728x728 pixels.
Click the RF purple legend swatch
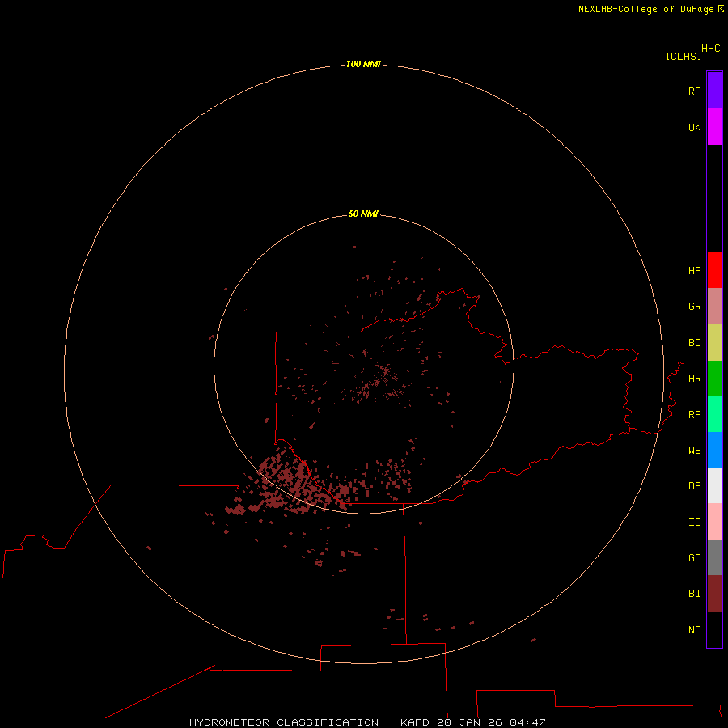[x=714, y=91]
